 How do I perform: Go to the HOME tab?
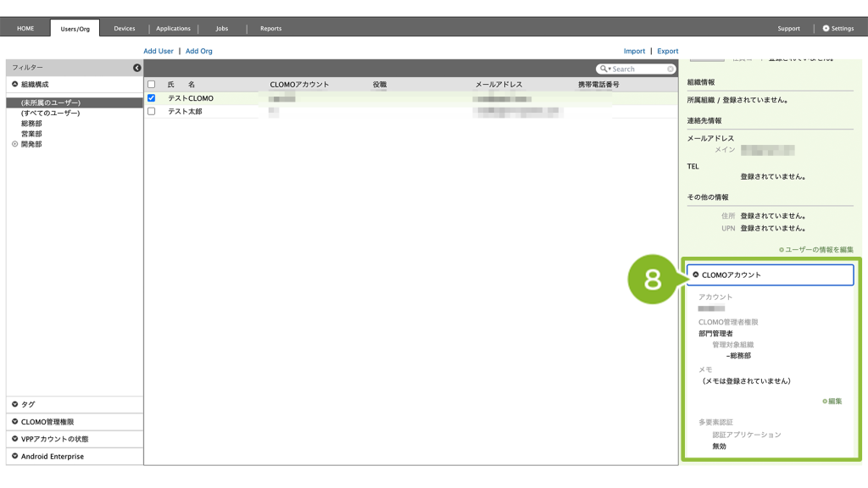point(25,28)
